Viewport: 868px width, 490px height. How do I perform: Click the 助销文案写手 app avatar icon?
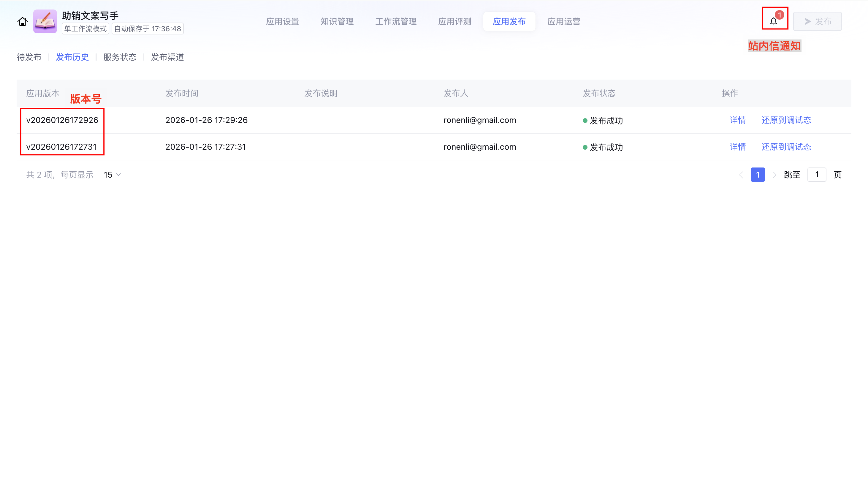(45, 22)
